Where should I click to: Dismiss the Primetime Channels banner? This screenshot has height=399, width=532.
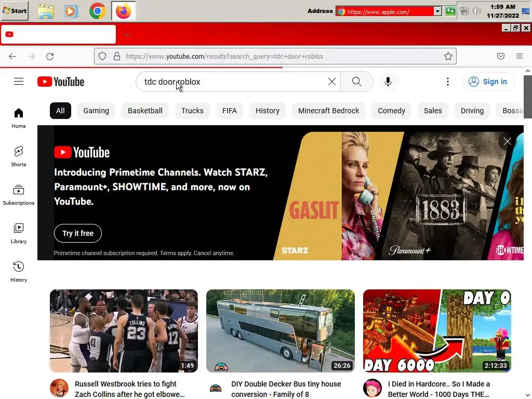(x=507, y=141)
